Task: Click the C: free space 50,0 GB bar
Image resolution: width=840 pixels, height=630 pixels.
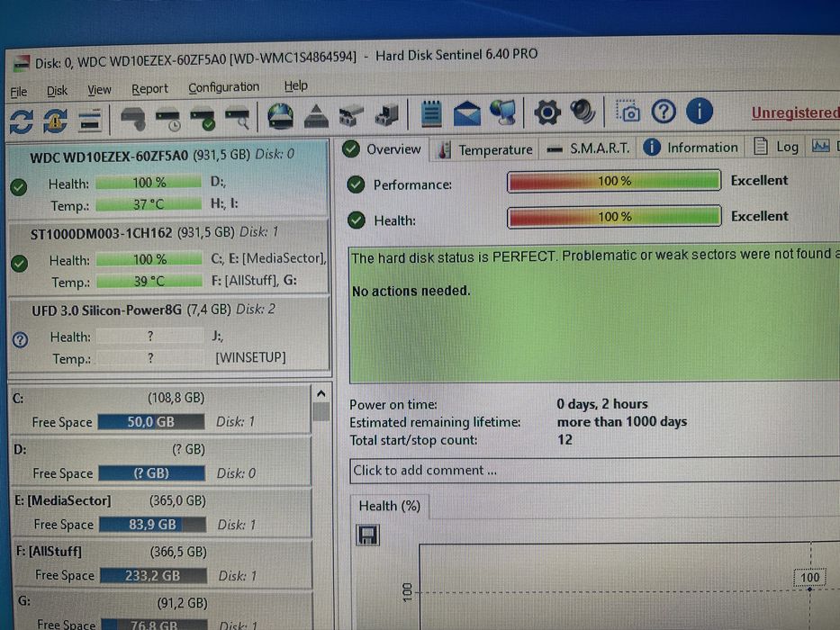Action: 151,421
